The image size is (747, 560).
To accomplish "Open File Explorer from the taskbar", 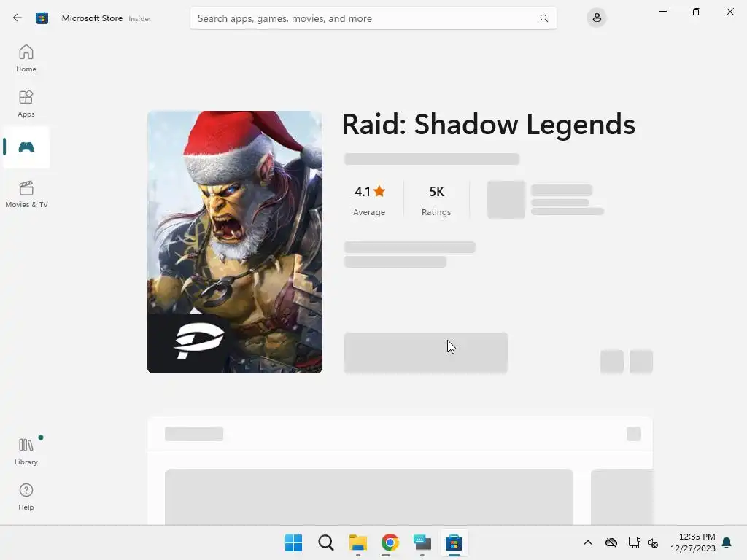I will [x=357, y=542].
